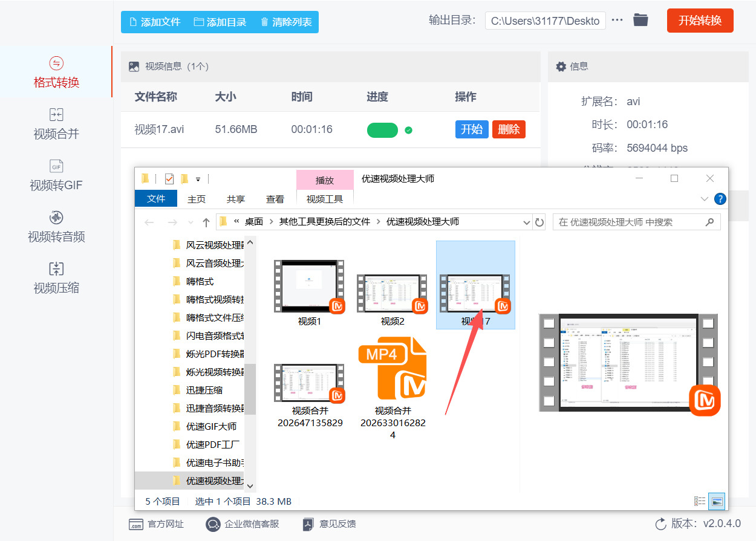Edit the output directory path field

click(x=545, y=21)
